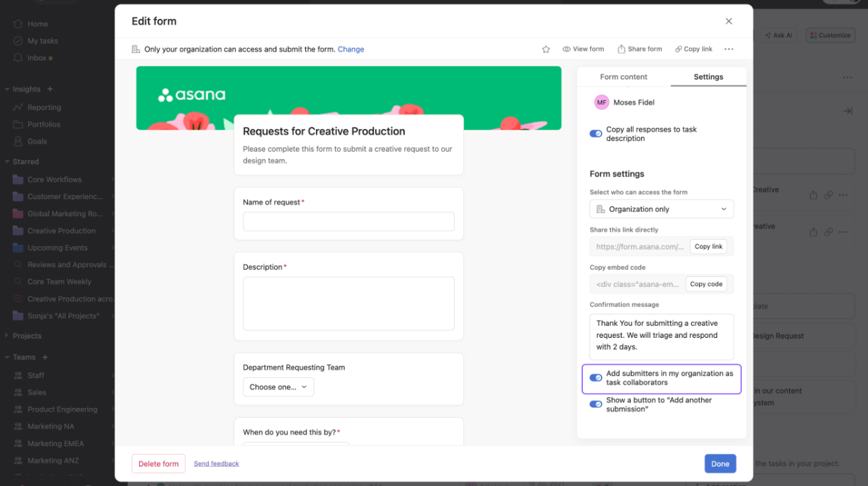
Task: Open Department Requesting Team Choose one dropdown
Action: tap(278, 387)
